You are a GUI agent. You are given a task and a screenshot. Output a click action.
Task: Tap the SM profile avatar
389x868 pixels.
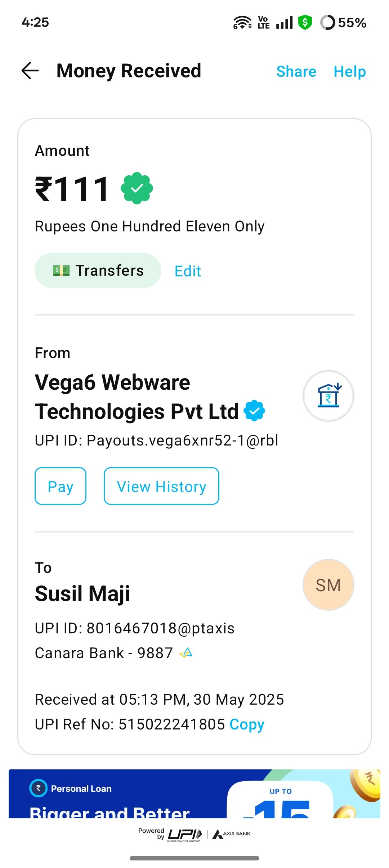[328, 585]
